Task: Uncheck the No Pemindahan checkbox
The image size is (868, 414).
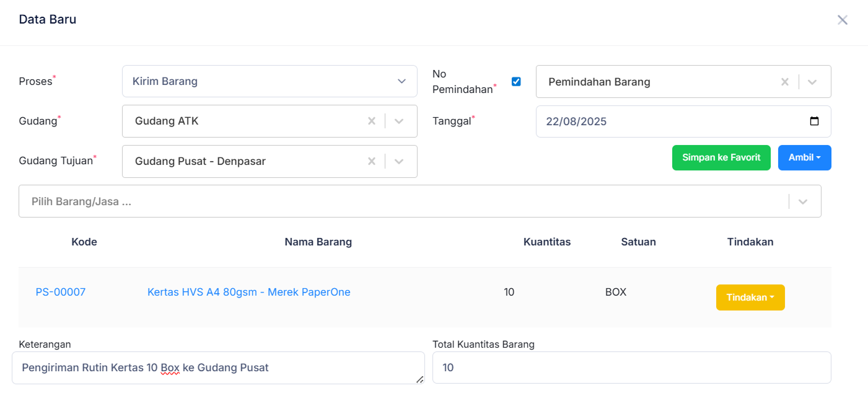Action: 516,82
